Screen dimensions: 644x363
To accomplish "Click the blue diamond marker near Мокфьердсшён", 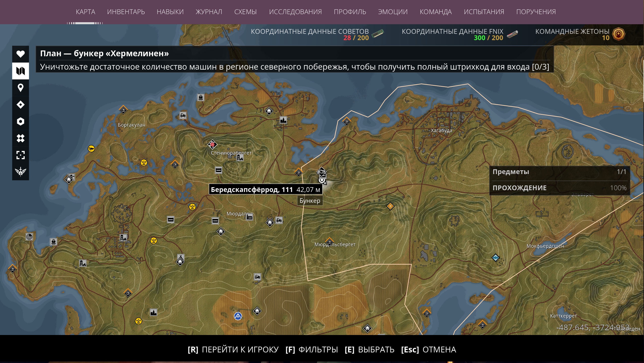I will click(x=496, y=258).
